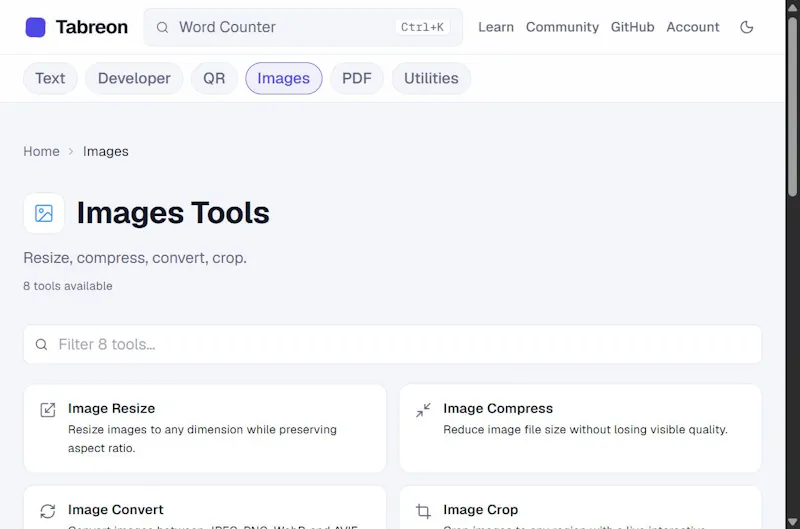
Task: Open the Image Resize tool
Action: tap(205, 429)
